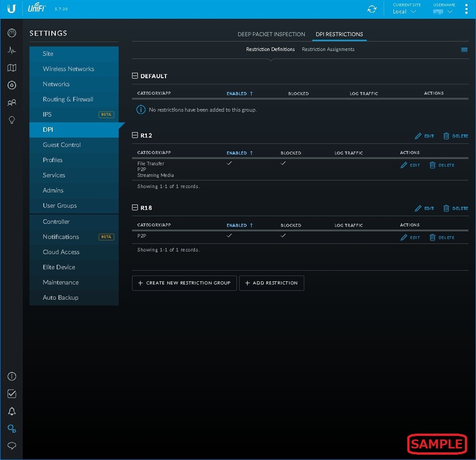Edit the P2P restriction in R18
The image size is (476, 460).
tap(410, 237)
